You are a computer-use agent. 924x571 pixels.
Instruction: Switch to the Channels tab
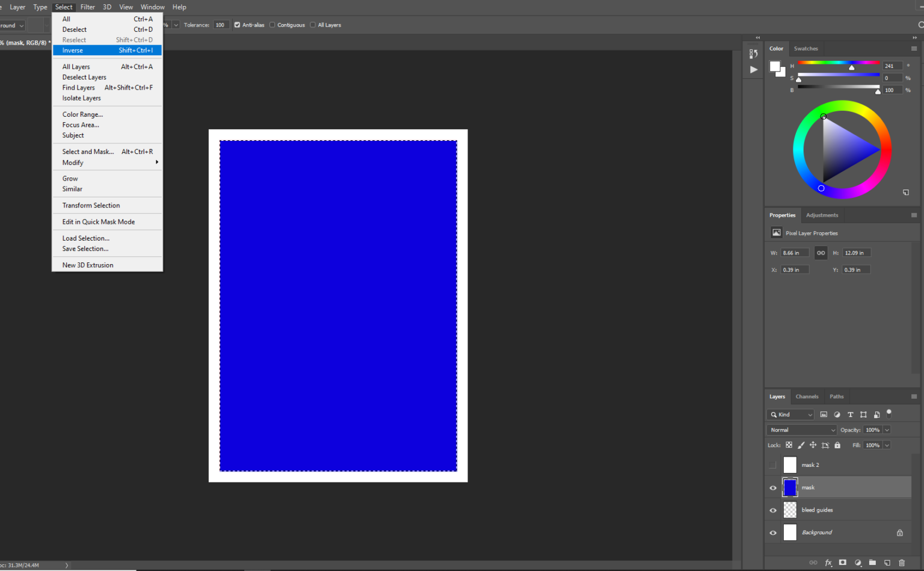[807, 397]
